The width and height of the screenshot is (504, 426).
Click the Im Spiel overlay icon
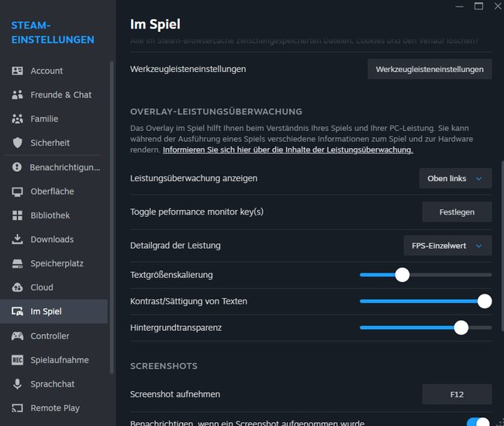tap(17, 311)
